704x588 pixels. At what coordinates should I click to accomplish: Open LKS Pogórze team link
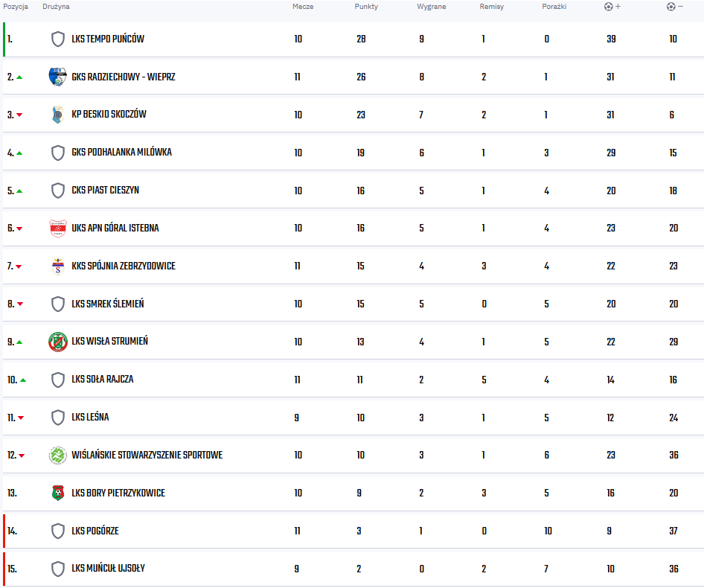coord(95,531)
